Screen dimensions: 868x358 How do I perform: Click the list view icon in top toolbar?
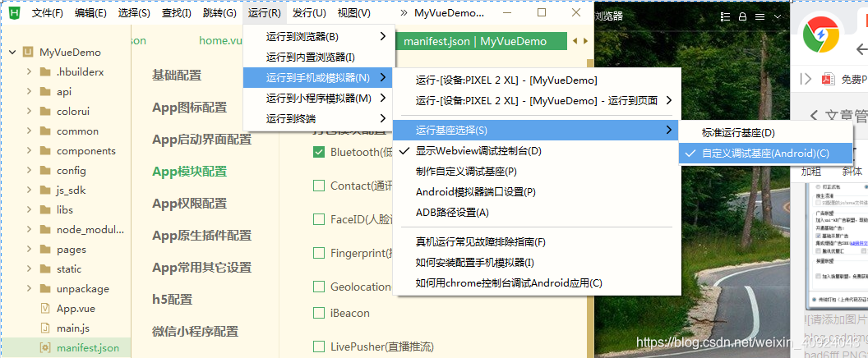pyautogui.click(x=725, y=16)
